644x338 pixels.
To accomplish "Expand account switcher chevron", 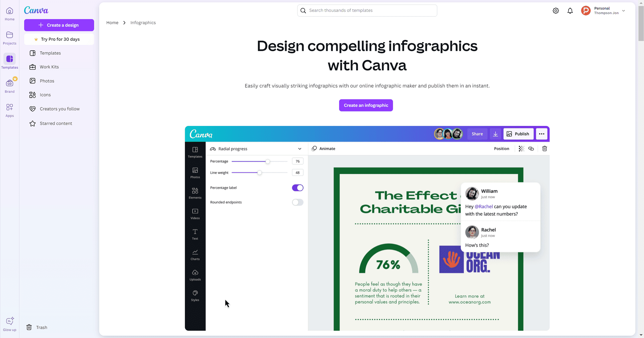I will [x=624, y=11].
